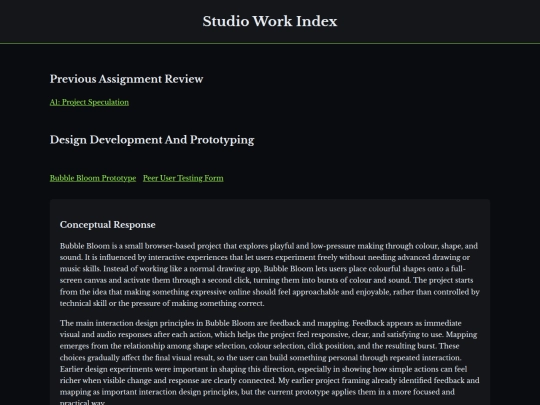The width and height of the screenshot is (540, 405).
Task: Click the Previous Assignment Review heading
Action: click(x=126, y=79)
